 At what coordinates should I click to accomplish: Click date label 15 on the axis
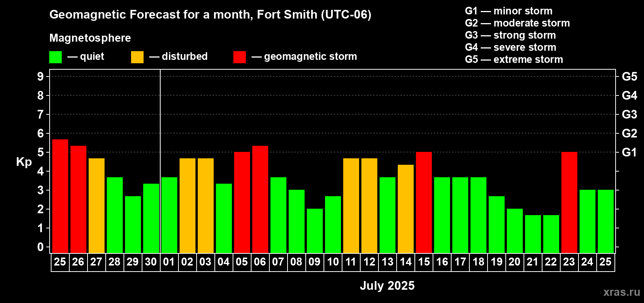click(424, 262)
